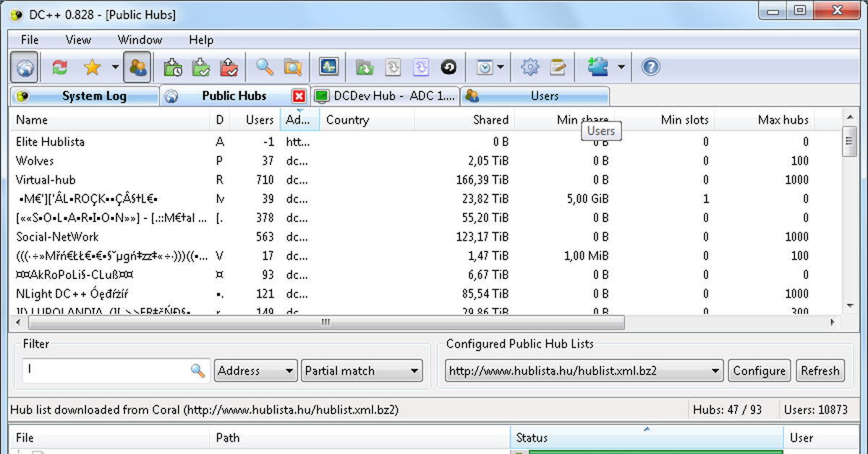
Task: Expand the Plugins puzzle icon dropdown arrow
Action: pos(621,68)
